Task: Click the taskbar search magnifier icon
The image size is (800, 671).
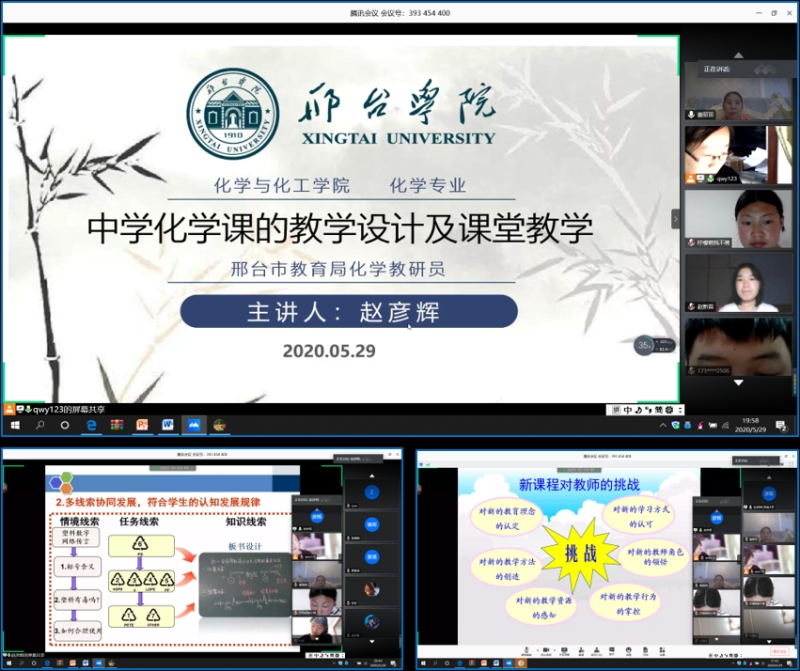Action: tap(40, 425)
